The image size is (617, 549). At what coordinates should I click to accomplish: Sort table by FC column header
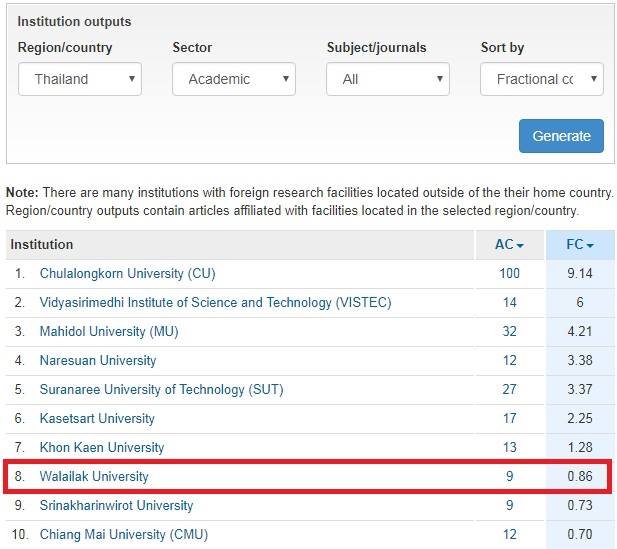point(580,245)
